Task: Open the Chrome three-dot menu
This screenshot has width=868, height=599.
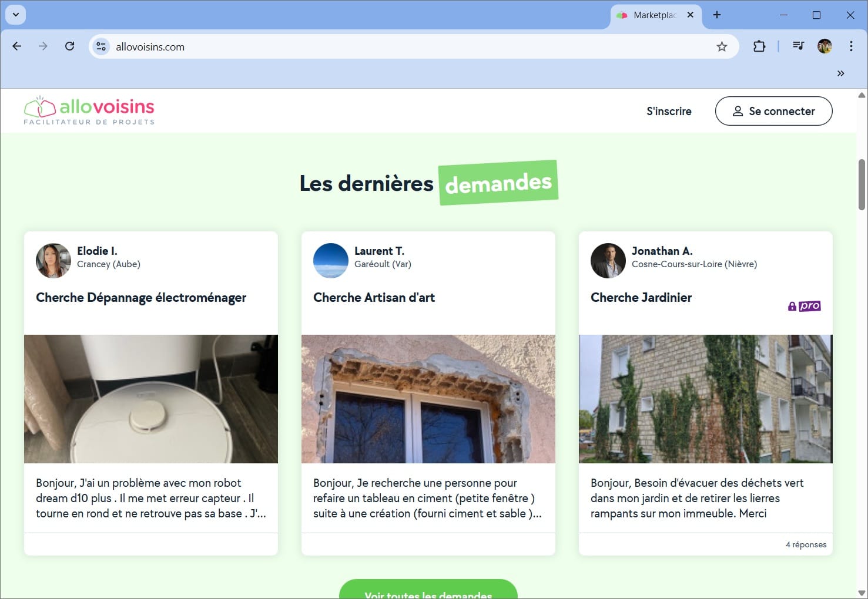Action: 851,46
